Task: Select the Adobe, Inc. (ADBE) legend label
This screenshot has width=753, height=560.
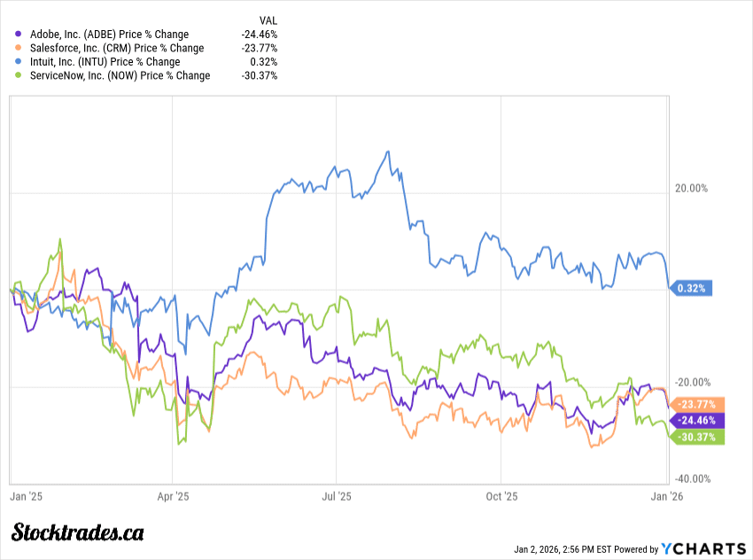Action: 109,35
